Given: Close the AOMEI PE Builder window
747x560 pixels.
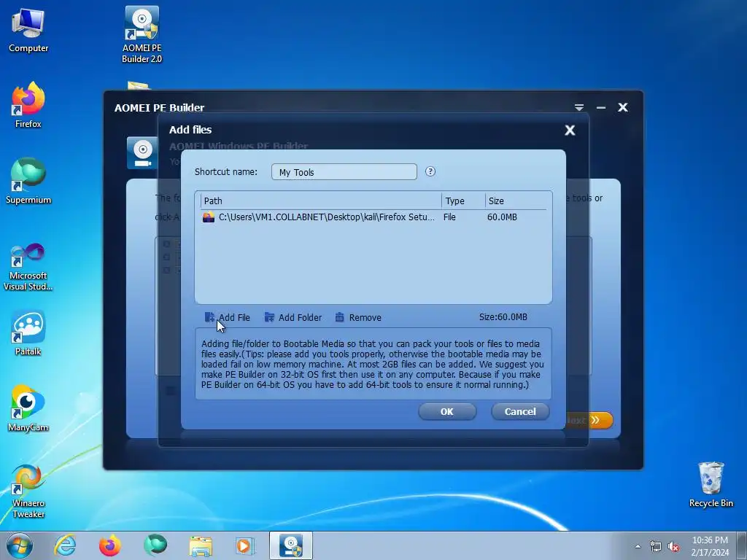Looking at the screenshot, I should click(623, 108).
